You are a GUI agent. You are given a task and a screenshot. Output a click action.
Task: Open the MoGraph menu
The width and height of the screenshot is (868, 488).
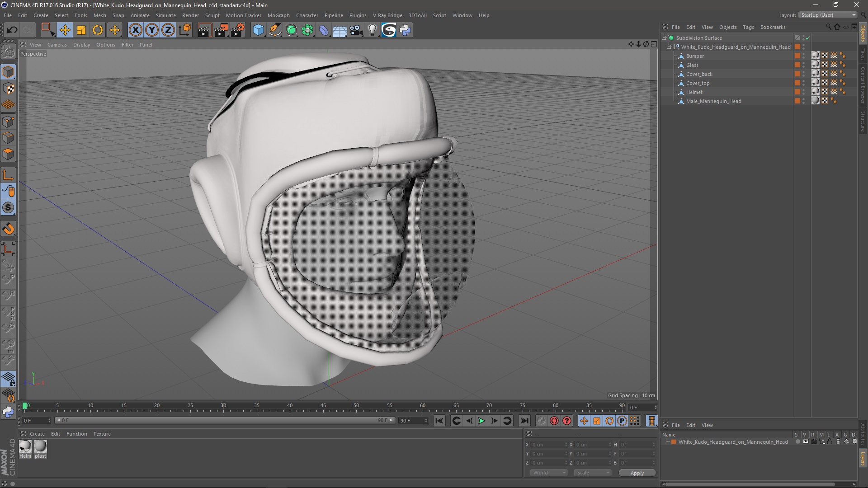[278, 15]
